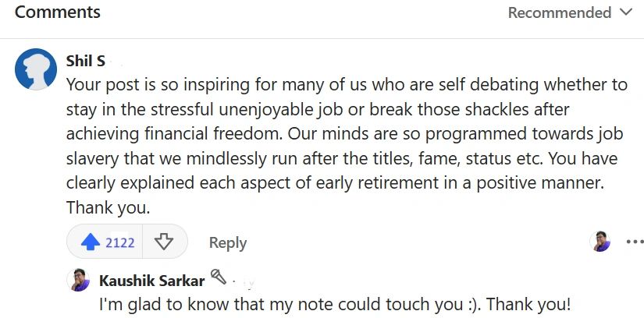Upvote Shil S's comment
The image size is (644, 318).
[91, 242]
